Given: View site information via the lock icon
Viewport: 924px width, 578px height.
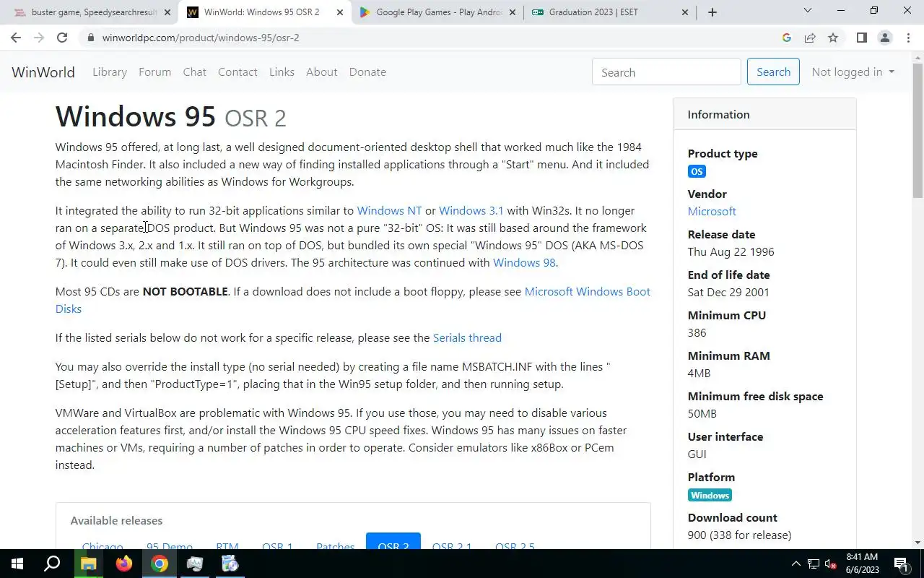Looking at the screenshot, I should [90, 38].
